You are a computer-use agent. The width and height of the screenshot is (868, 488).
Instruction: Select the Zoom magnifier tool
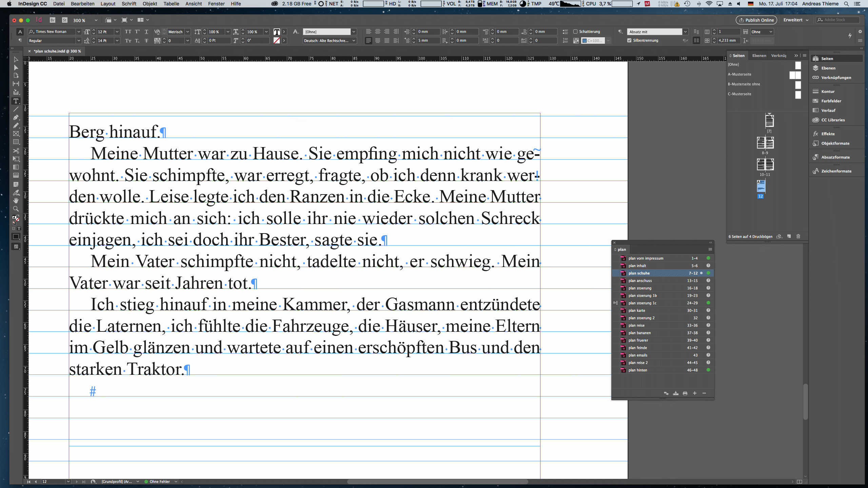[x=16, y=209]
